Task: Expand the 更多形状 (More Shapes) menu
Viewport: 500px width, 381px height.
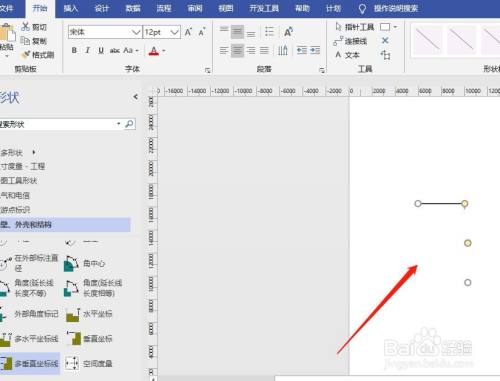Action: pos(17,153)
